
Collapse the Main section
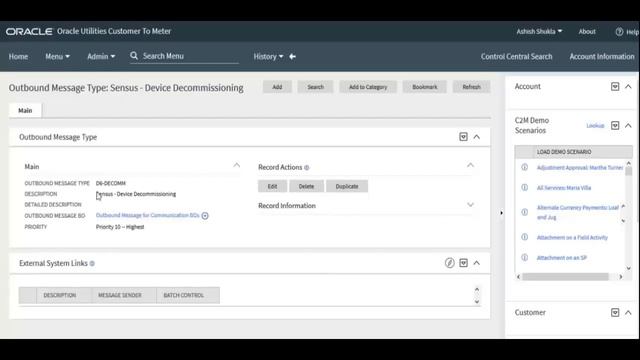coord(237,165)
